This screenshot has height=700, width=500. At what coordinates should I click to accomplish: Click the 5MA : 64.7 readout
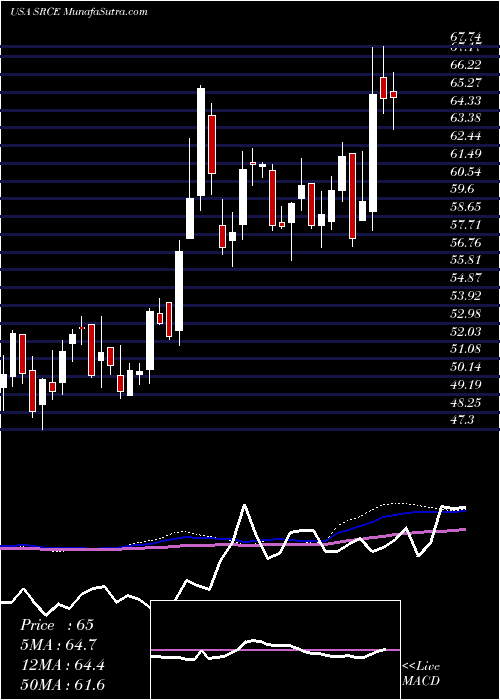[x=58, y=645]
